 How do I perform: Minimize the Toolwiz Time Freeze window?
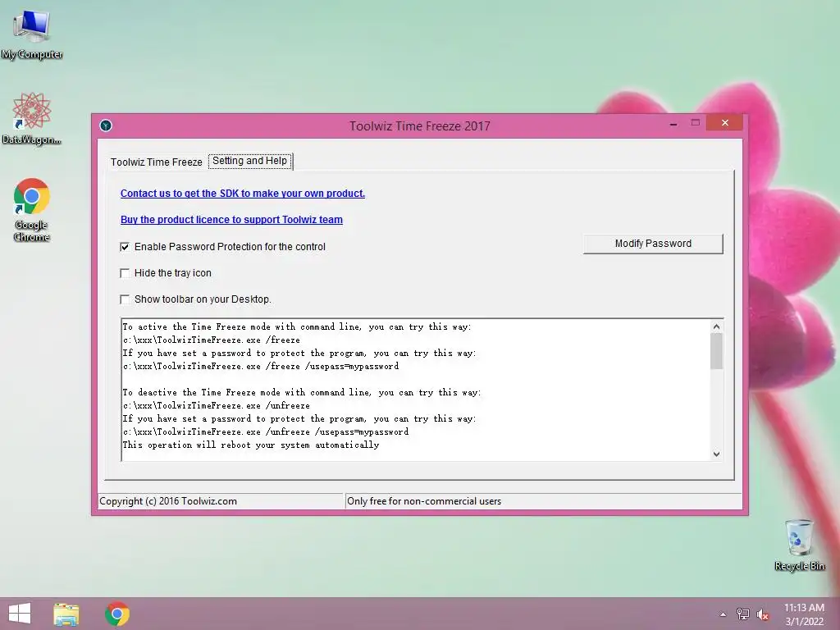[x=673, y=124]
